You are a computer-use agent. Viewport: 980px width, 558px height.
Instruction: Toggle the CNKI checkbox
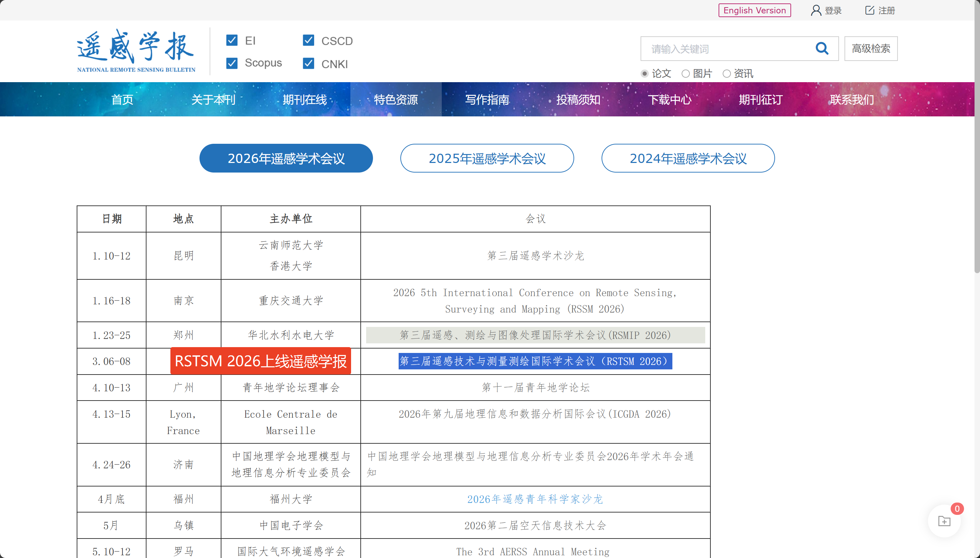308,63
